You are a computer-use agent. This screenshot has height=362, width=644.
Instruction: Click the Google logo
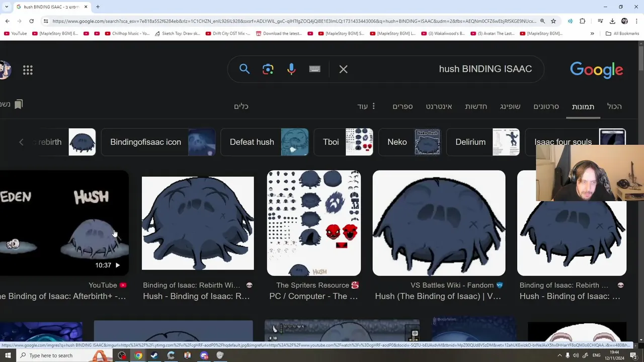[x=596, y=70]
